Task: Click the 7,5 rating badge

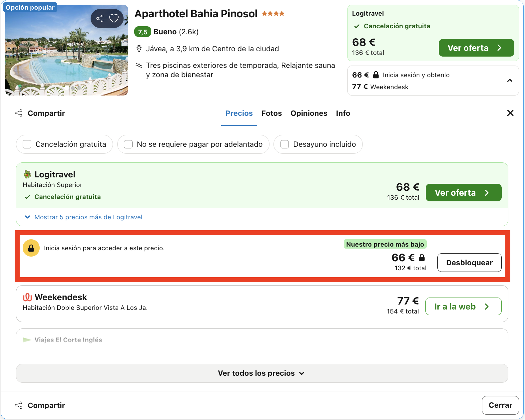Action: click(x=143, y=32)
